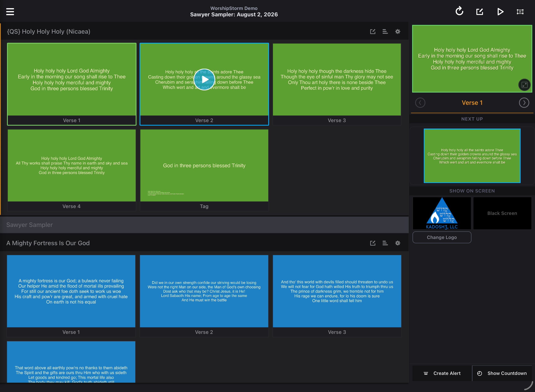The width and height of the screenshot is (535, 392).
Task: Click the Sawyer Sampler section header
Action: point(204,225)
